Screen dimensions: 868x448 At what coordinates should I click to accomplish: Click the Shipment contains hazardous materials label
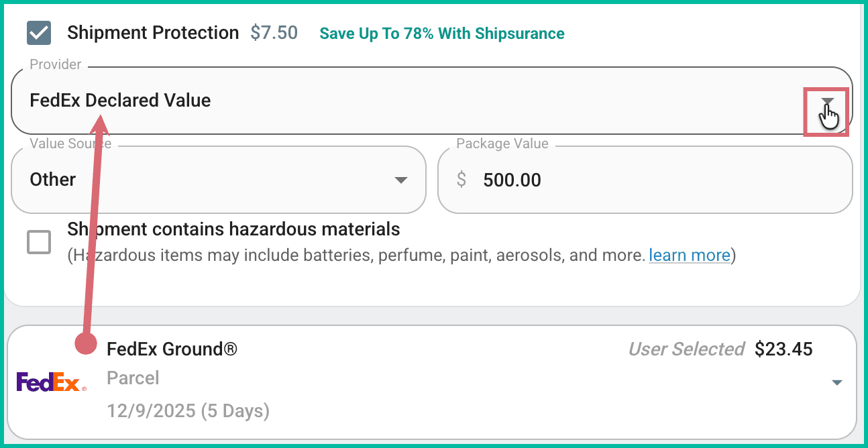233,229
